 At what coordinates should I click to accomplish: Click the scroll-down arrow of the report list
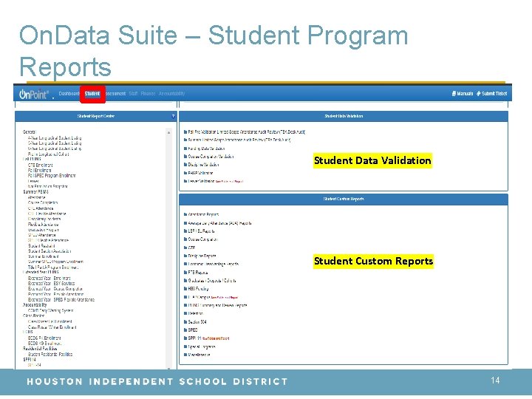click(169, 368)
